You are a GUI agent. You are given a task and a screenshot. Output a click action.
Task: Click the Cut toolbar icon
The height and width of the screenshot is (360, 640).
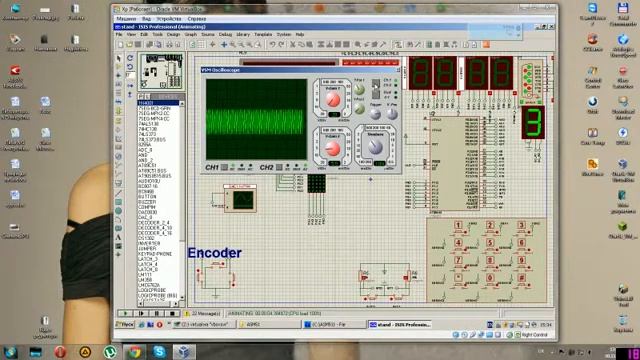(293, 44)
